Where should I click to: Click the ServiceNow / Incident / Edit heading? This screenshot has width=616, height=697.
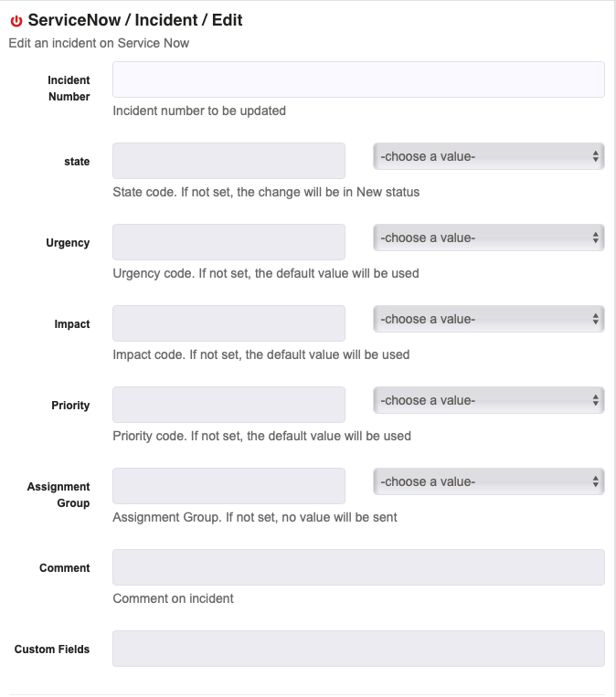click(135, 20)
